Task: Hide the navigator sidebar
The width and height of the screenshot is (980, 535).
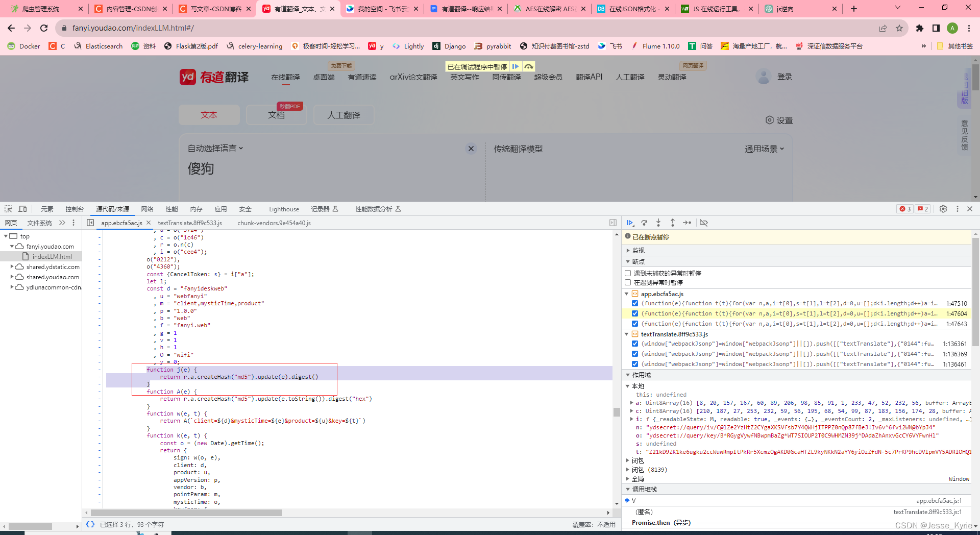Action: click(90, 223)
